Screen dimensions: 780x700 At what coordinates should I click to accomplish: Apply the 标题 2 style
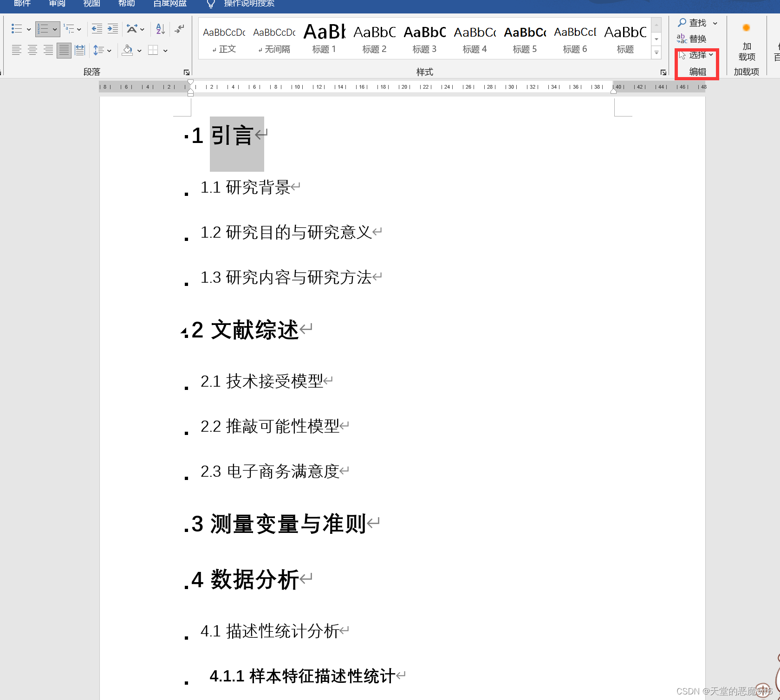(x=375, y=39)
